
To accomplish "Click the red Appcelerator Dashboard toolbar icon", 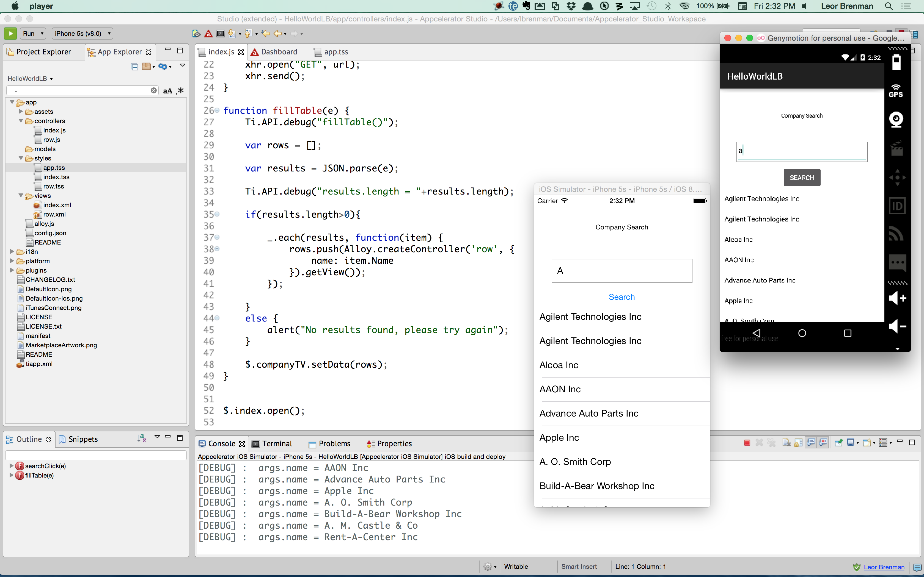I will click(x=208, y=34).
